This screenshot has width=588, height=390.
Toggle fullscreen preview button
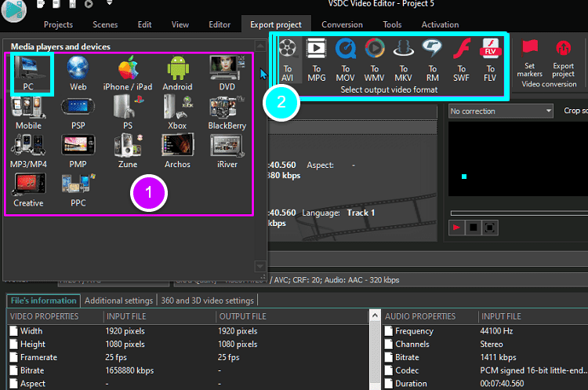(490, 228)
